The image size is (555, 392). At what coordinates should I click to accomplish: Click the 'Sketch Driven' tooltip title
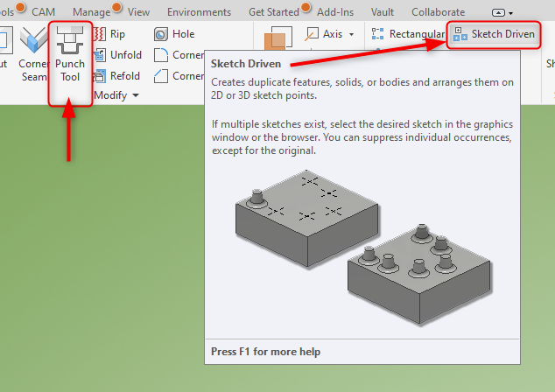coord(246,64)
